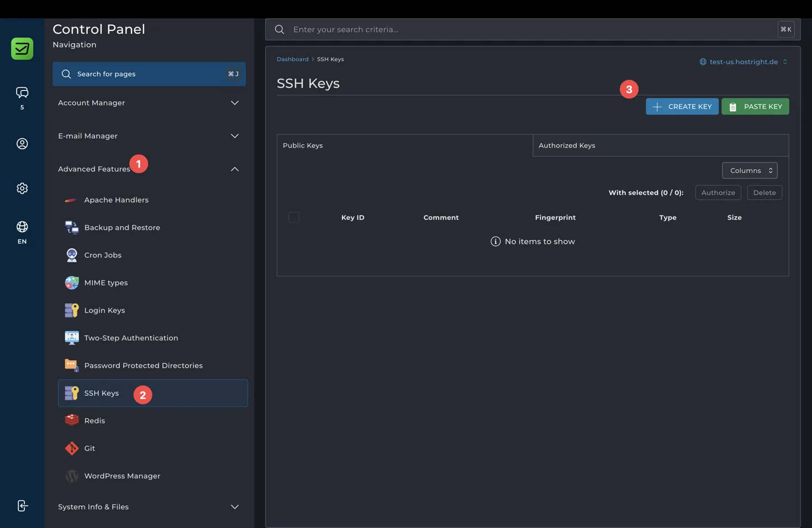This screenshot has width=812, height=528.
Task: Open Redis page
Action: click(x=153, y=421)
